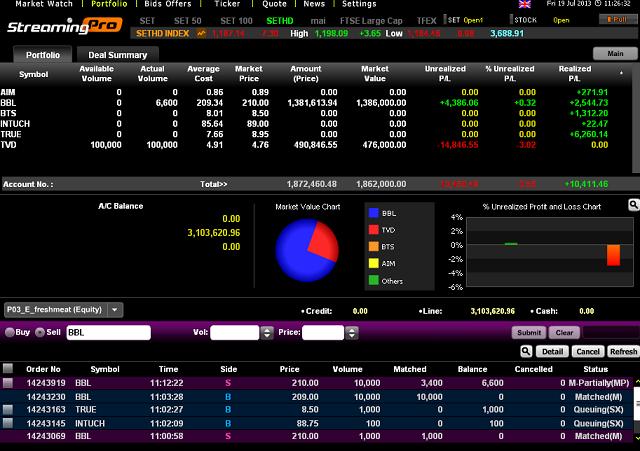Click the symbol input field containing BBL
Screen dimensions: 640x451
pos(109,333)
